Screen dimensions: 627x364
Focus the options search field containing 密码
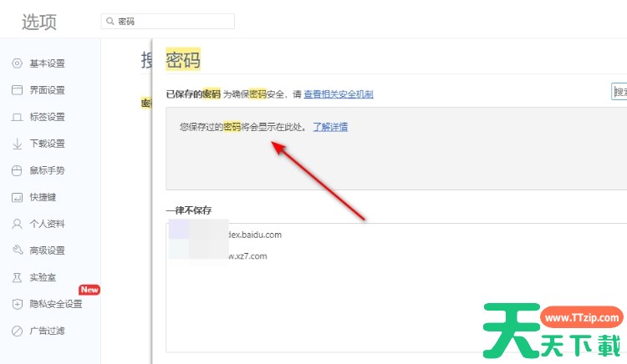(171, 22)
